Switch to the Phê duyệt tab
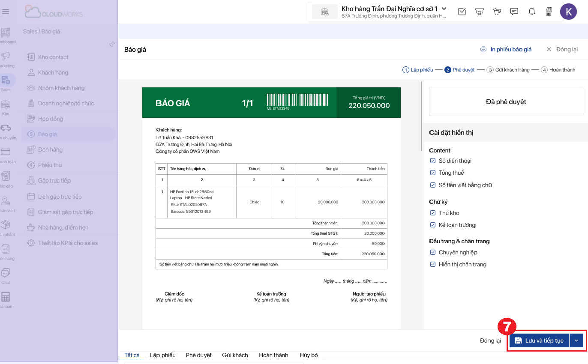588x364 pixels. (x=198, y=355)
